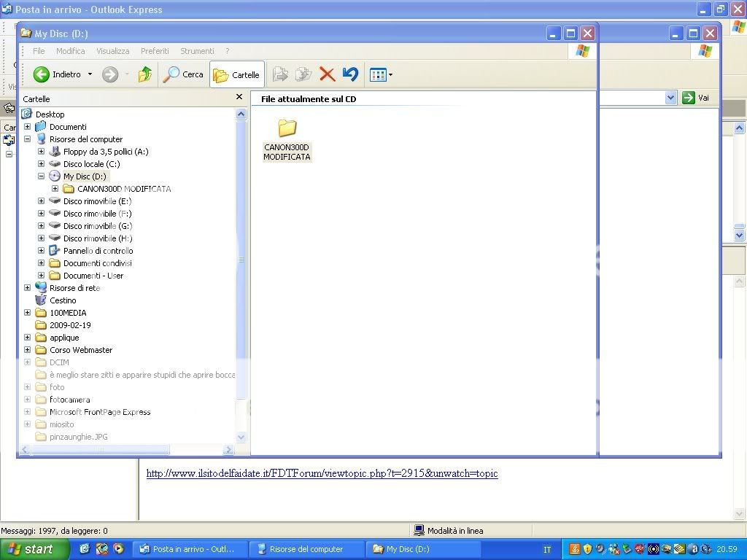Collapse the Risorse del computer node
The height and width of the screenshot is (560, 747).
click(x=28, y=139)
